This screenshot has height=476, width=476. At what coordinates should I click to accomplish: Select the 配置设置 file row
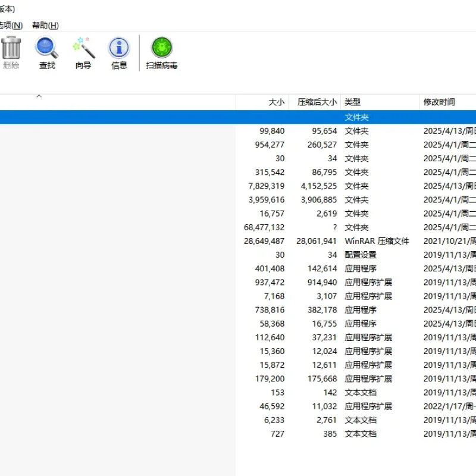(238, 255)
